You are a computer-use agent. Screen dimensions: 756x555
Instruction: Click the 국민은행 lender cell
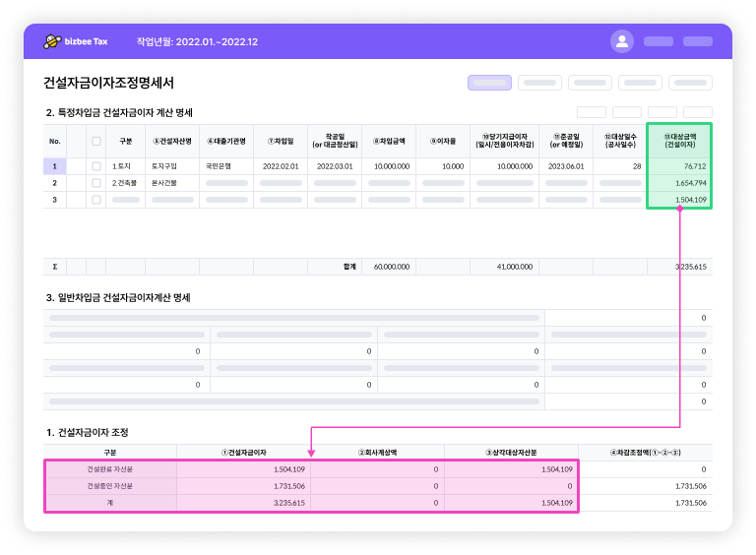(x=219, y=166)
